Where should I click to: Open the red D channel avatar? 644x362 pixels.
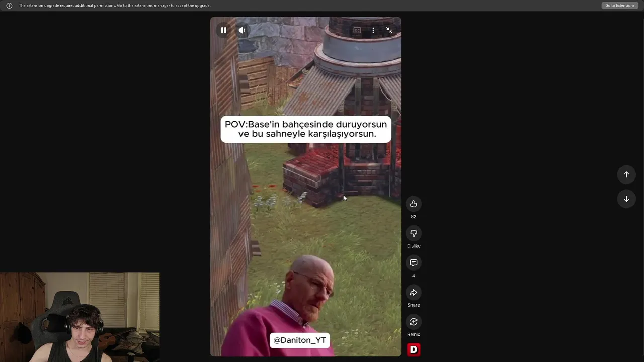[414, 349]
